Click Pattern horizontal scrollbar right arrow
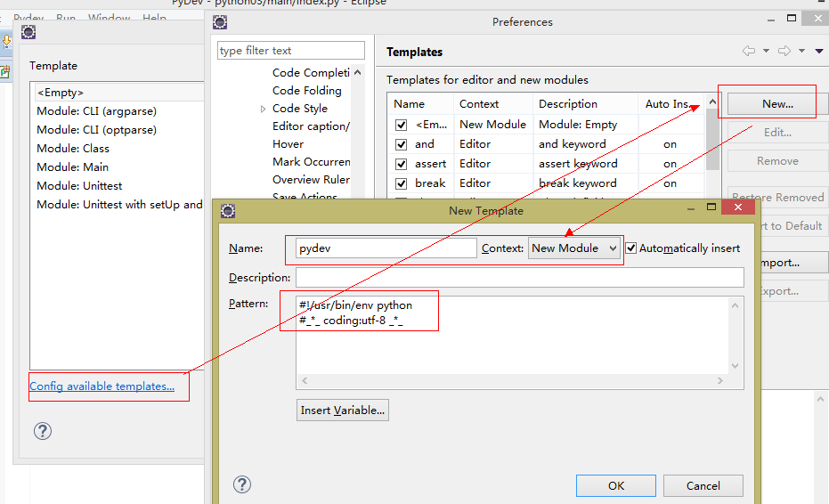This screenshot has width=829, height=504. pyautogui.click(x=720, y=381)
